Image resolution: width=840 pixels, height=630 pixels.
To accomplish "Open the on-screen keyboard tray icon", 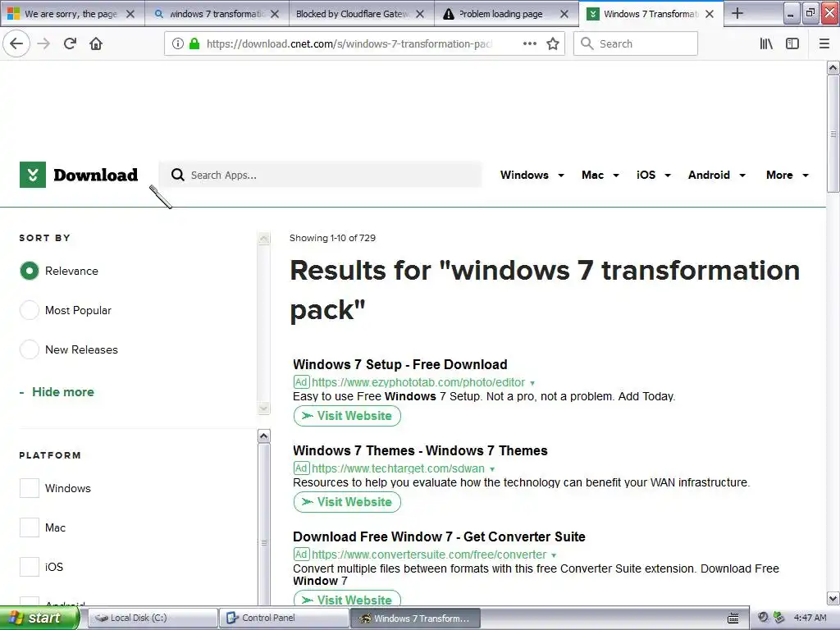I will (x=733, y=619).
